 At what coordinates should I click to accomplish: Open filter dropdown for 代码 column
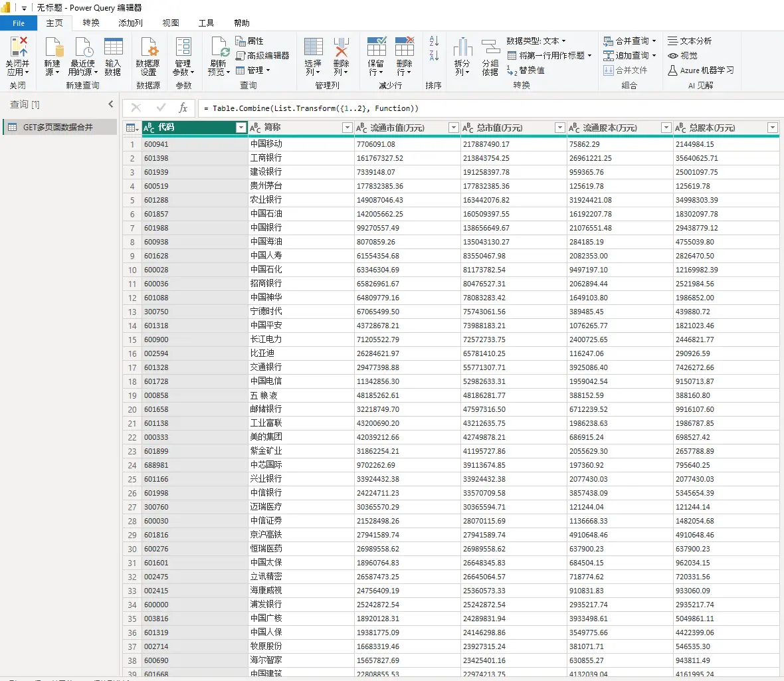pos(241,128)
